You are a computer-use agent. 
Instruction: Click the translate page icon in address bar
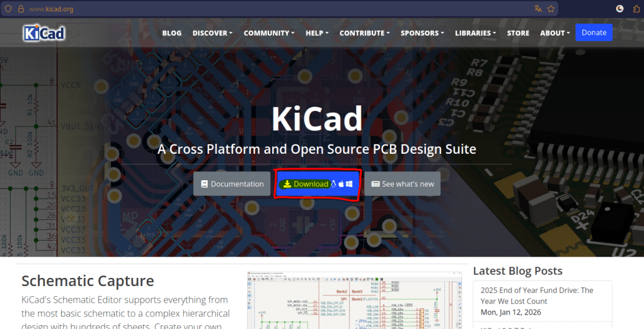tap(538, 9)
